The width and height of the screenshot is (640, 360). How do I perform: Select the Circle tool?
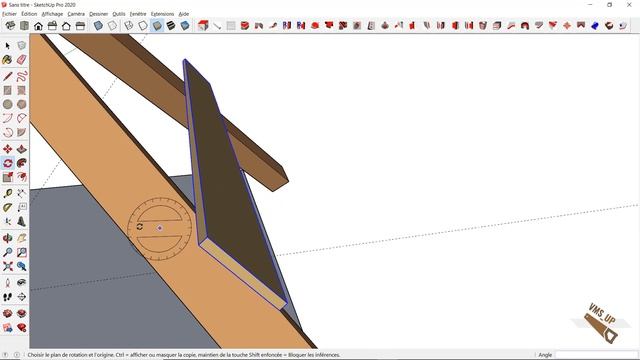click(x=8, y=104)
